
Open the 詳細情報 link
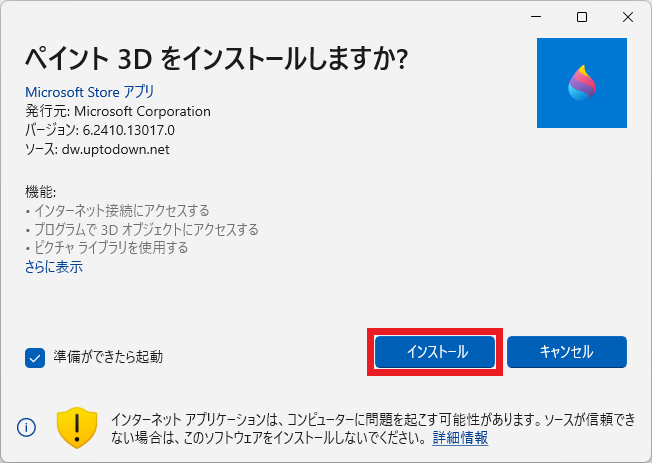coord(460,438)
